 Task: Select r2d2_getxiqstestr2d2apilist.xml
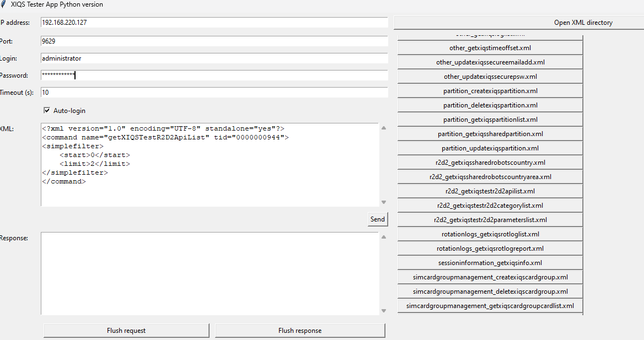tap(490, 191)
